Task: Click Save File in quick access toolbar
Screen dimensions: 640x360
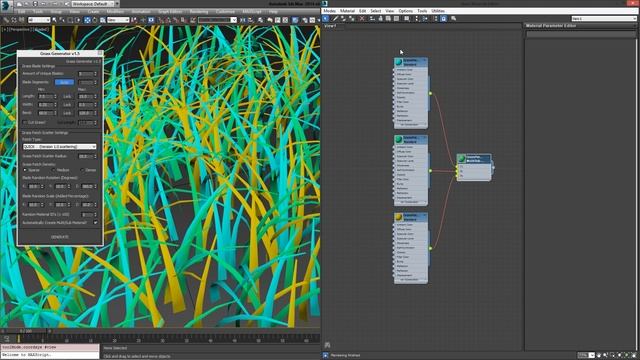Action: pos(36,4)
